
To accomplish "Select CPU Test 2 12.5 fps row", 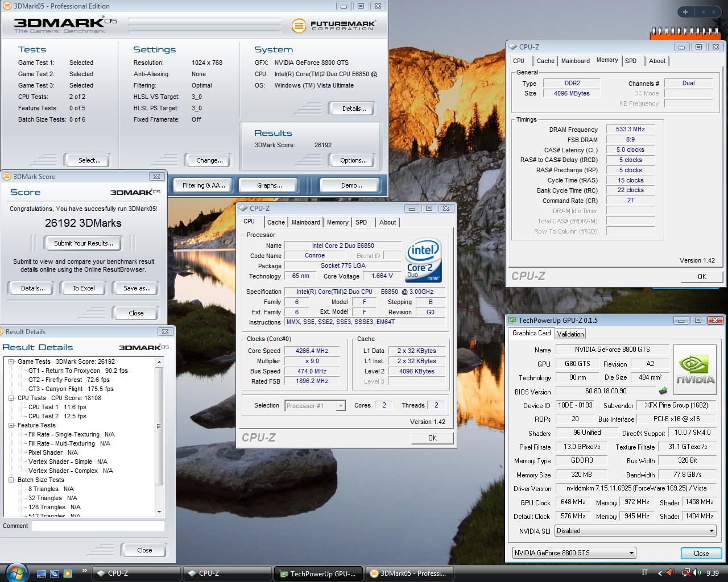I will pos(57,416).
